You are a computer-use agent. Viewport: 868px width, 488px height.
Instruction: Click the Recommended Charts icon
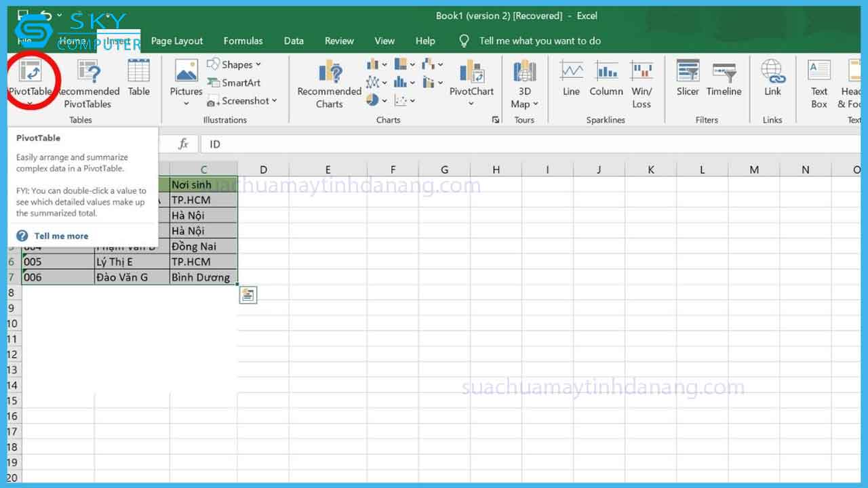pos(330,72)
